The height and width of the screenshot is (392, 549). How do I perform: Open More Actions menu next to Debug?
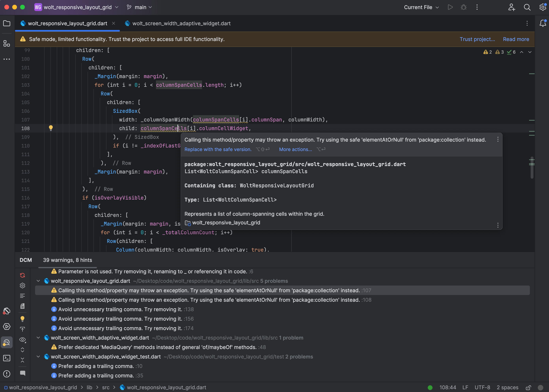(x=477, y=7)
